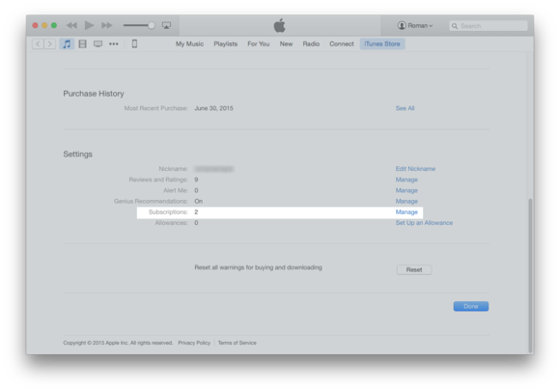
Task: Open the Radio tab
Action: (311, 43)
